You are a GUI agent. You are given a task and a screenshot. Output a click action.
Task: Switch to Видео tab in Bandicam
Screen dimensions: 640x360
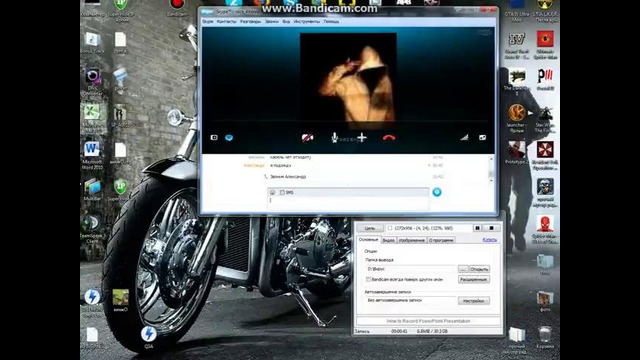389,240
